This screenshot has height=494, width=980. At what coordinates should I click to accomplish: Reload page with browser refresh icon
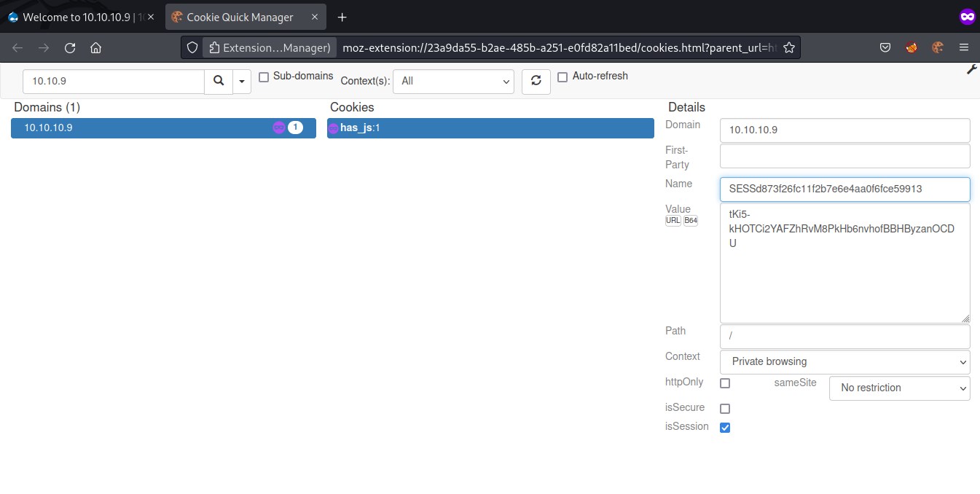(70, 48)
